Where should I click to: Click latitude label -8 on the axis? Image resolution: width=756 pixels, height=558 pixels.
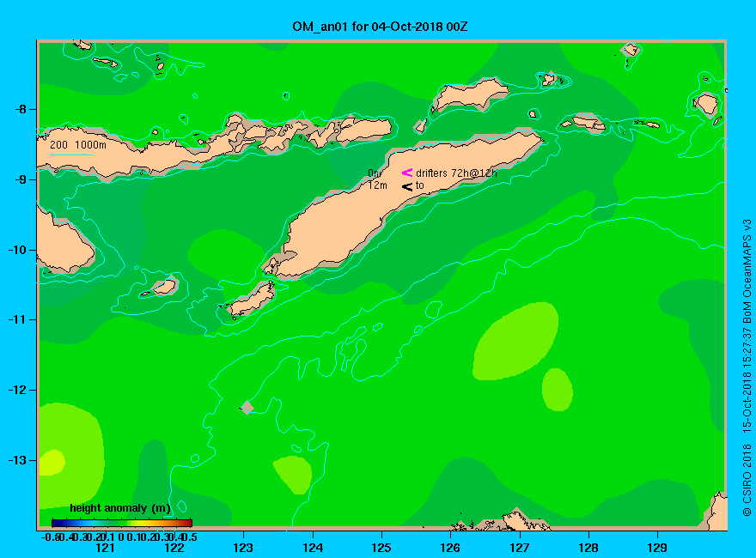pyautogui.click(x=21, y=109)
